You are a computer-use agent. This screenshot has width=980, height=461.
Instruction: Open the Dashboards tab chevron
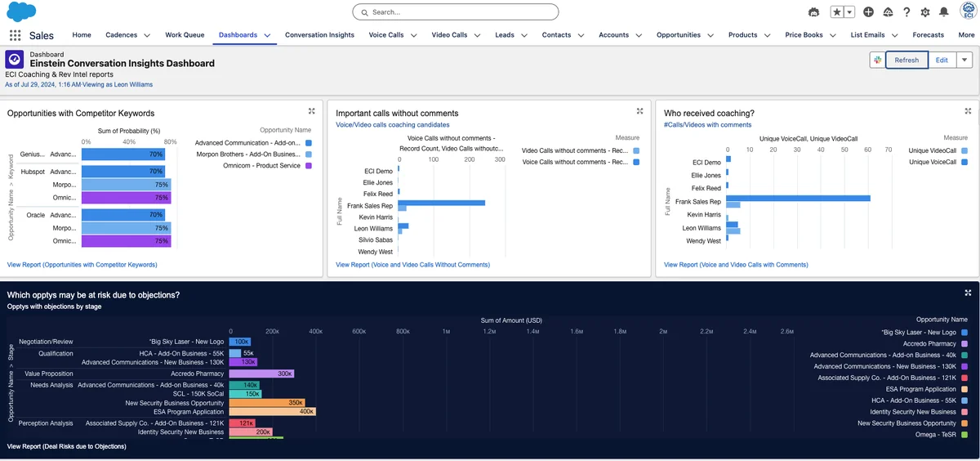pos(267,35)
